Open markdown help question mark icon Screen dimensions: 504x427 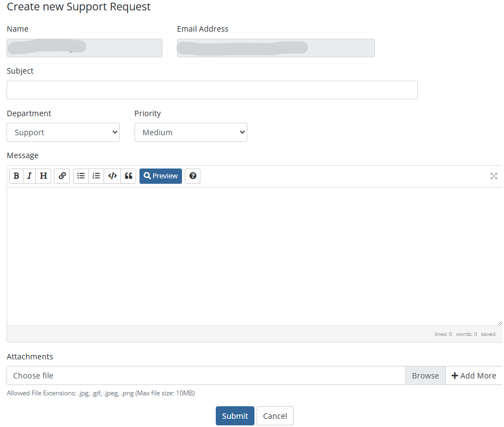click(x=192, y=176)
